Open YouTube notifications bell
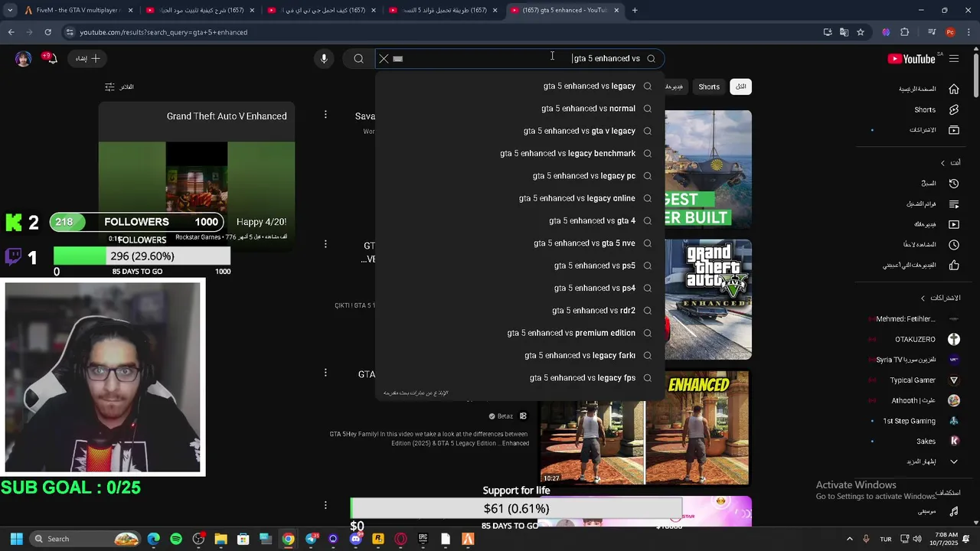Screen dimensions: 980x551 pos(51,58)
